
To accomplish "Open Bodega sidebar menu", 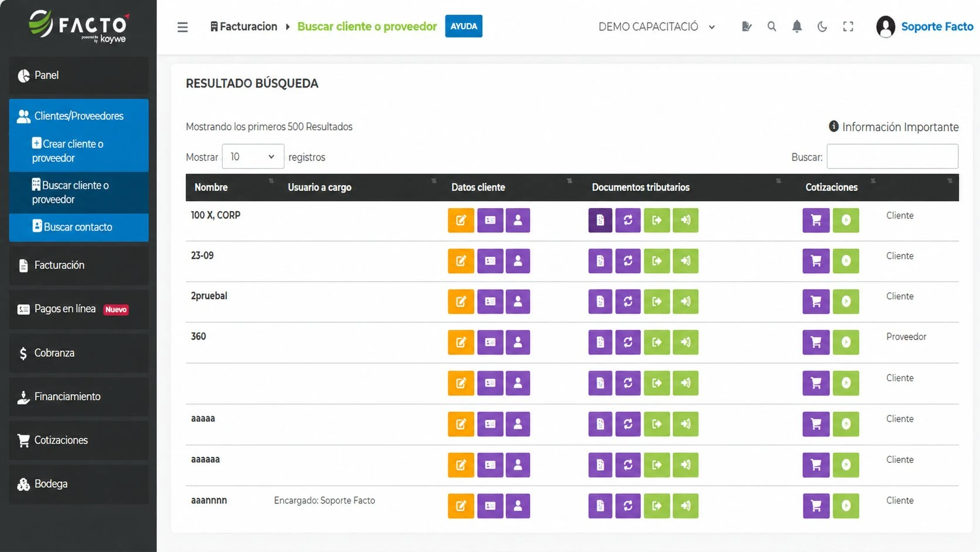I will coord(79,484).
